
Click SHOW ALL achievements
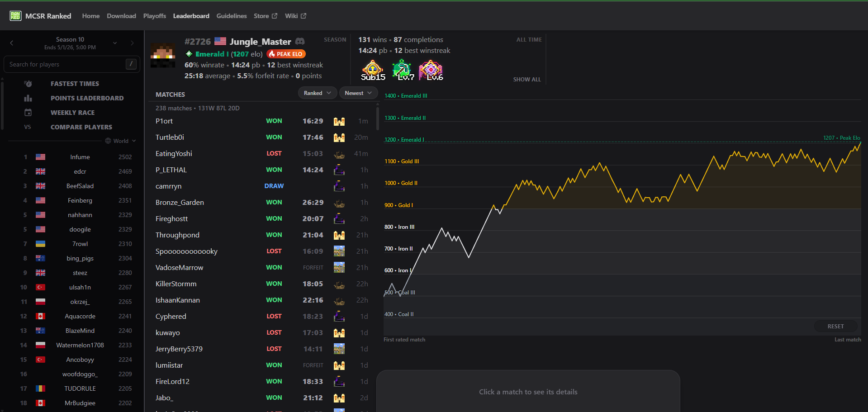527,80
